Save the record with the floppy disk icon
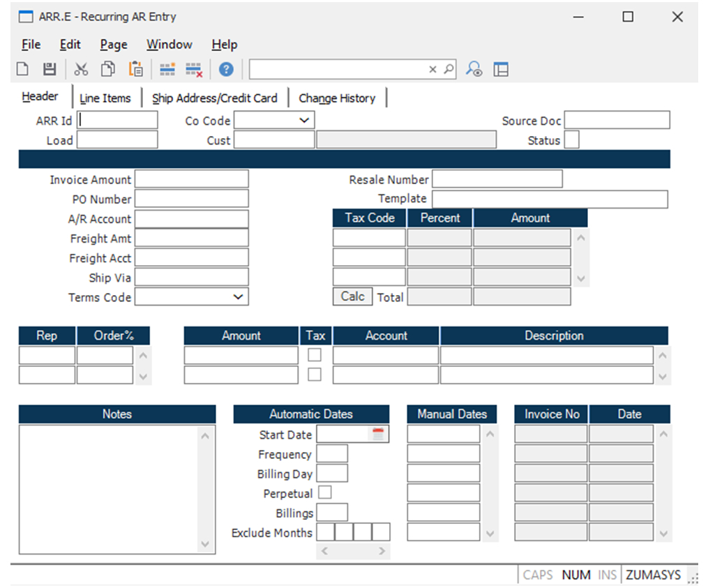Viewport: 708px width, 588px height. tap(50, 69)
